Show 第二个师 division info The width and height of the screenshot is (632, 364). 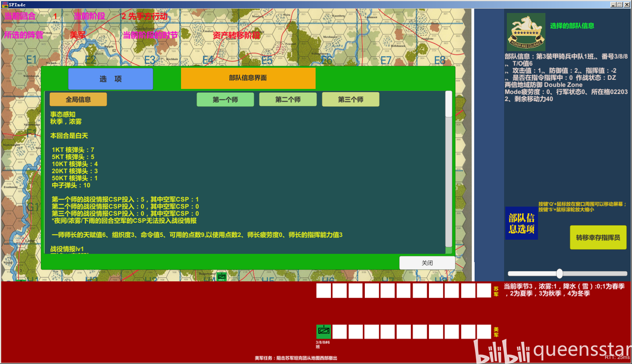(x=288, y=100)
